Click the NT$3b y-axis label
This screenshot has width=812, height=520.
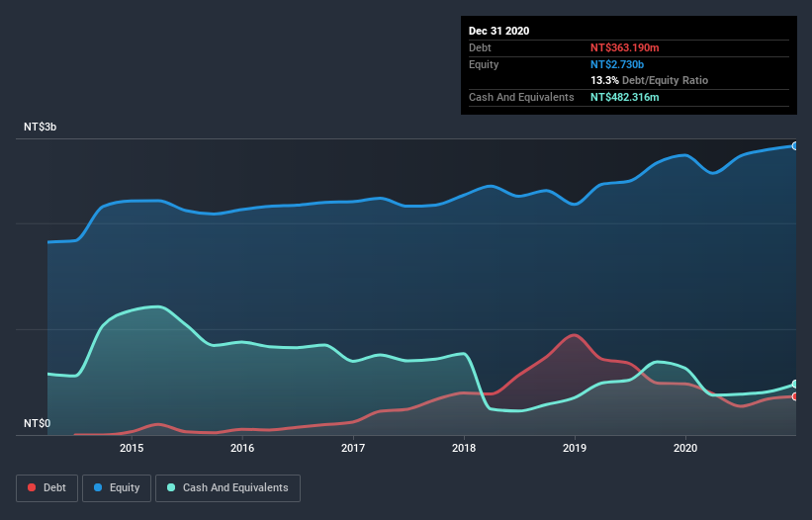[41, 127]
